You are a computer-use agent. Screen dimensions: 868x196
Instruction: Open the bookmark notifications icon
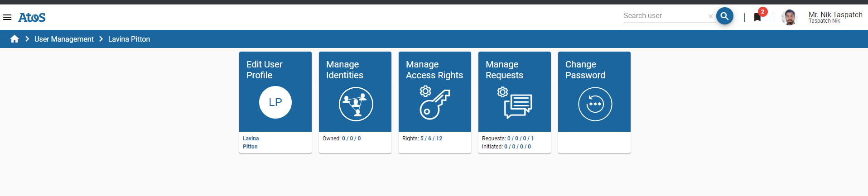point(757,17)
